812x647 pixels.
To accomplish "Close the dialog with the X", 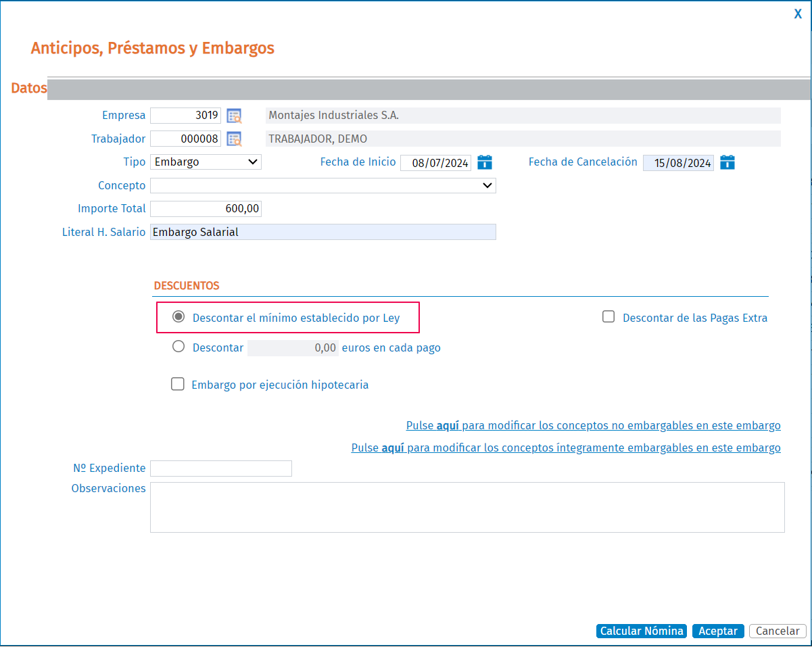I will pyautogui.click(x=798, y=14).
